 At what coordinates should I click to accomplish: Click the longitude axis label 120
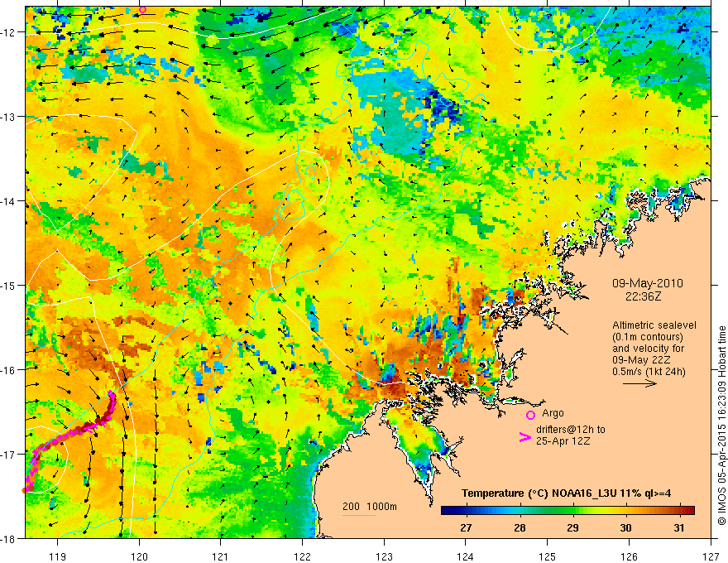pyautogui.click(x=139, y=556)
